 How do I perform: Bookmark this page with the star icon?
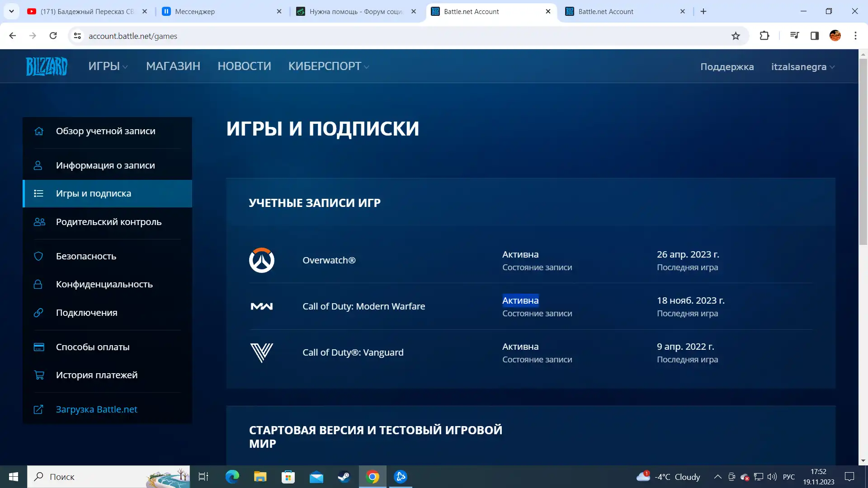736,36
